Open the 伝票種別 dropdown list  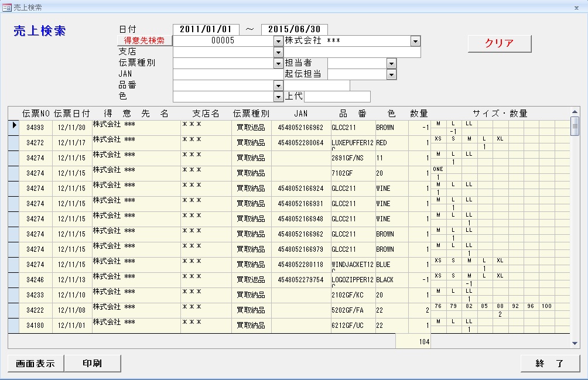tap(278, 63)
